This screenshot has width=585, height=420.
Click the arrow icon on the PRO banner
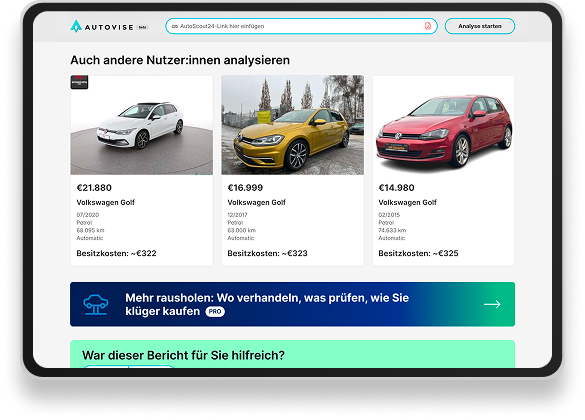[x=492, y=304]
